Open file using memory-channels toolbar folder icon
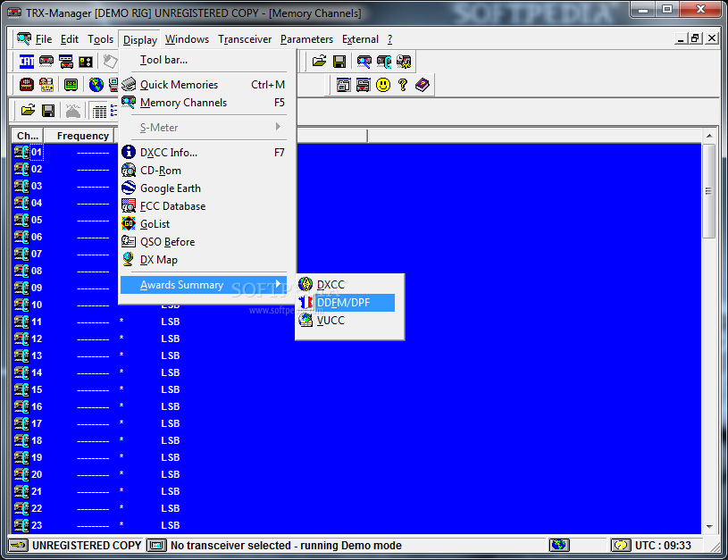This screenshot has width=728, height=560. point(29,111)
